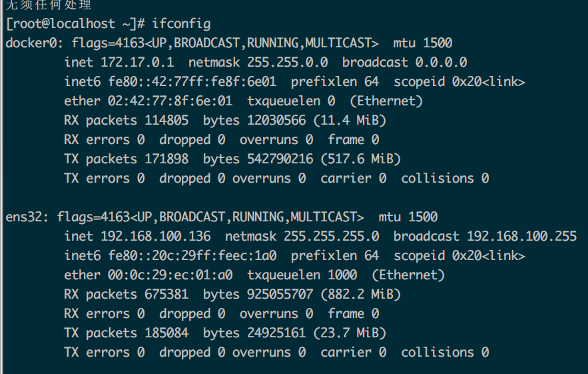Click docker0 inet address 172.17.0.1
Viewport: 588px width, 374px height.
pyautogui.click(x=137, y=63)
